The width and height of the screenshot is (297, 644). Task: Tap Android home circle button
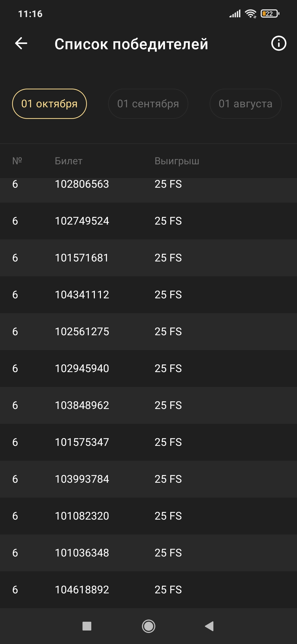click(x=148, y=626)
